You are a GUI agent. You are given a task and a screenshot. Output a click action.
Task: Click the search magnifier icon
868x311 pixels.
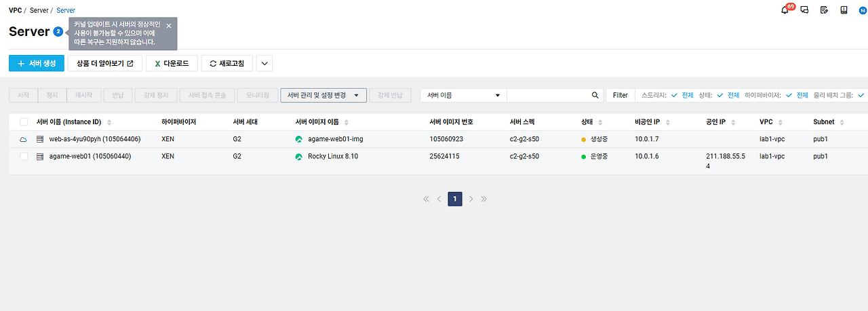(595, 95)
